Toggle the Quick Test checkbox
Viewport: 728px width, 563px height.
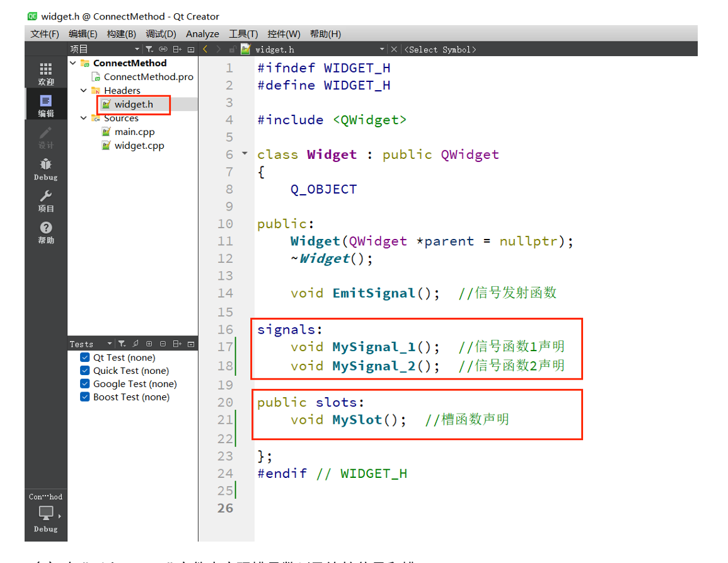pyautogui.click(x=84, y=370)
